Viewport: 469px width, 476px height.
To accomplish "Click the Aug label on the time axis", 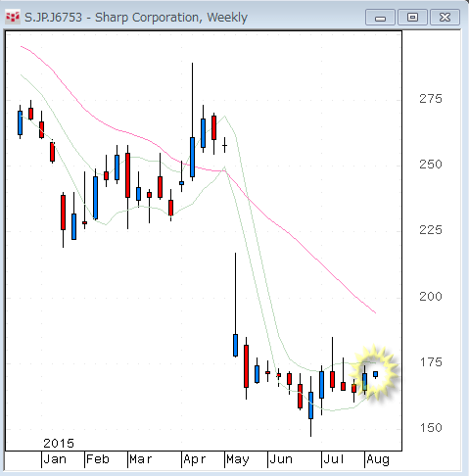I will 378,460.
